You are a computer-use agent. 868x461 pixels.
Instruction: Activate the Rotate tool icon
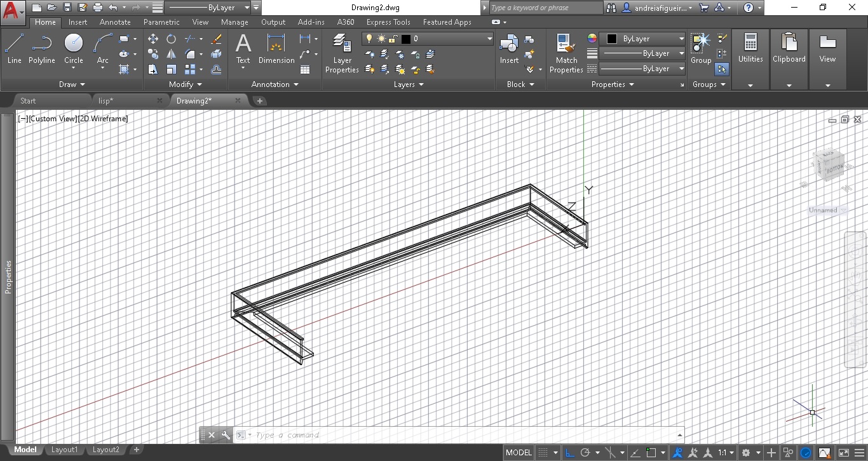pyautogui.click(x=171, y=39)
